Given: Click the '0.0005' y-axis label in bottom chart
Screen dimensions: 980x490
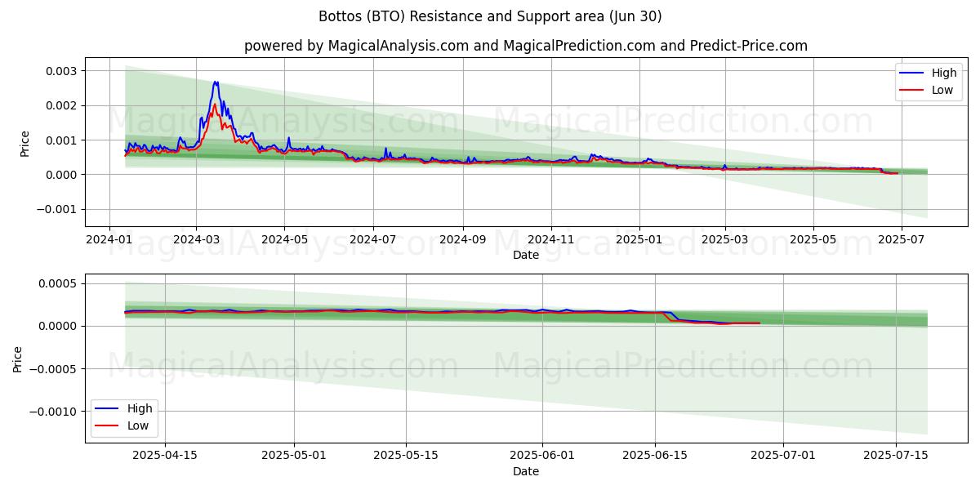Looking at the screenshot, I should [x=60, y=284].
